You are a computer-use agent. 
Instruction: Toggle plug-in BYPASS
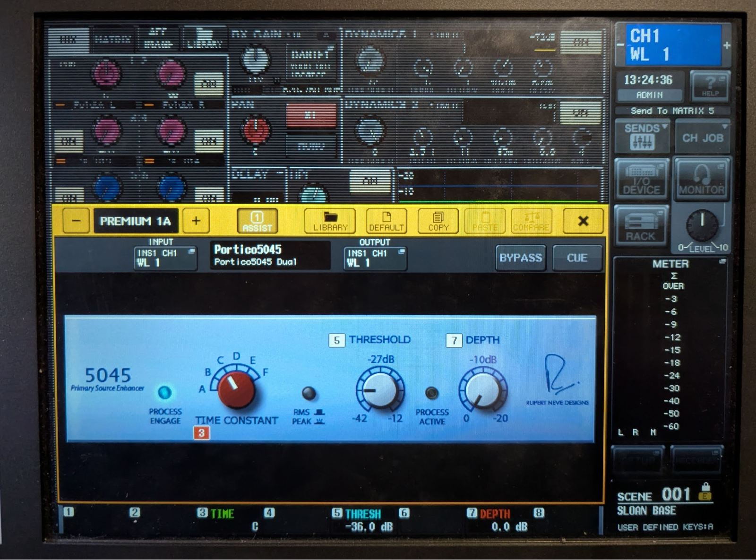pos(521,258)
